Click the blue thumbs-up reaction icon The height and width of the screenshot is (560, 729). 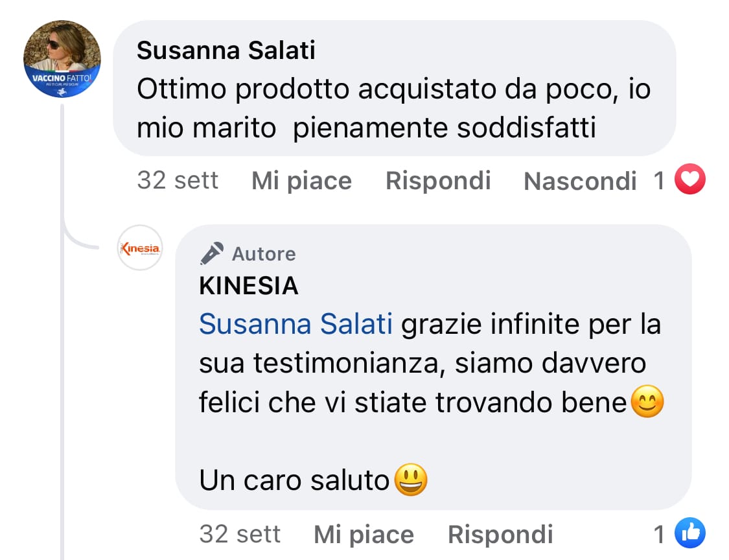coord(689,534)
